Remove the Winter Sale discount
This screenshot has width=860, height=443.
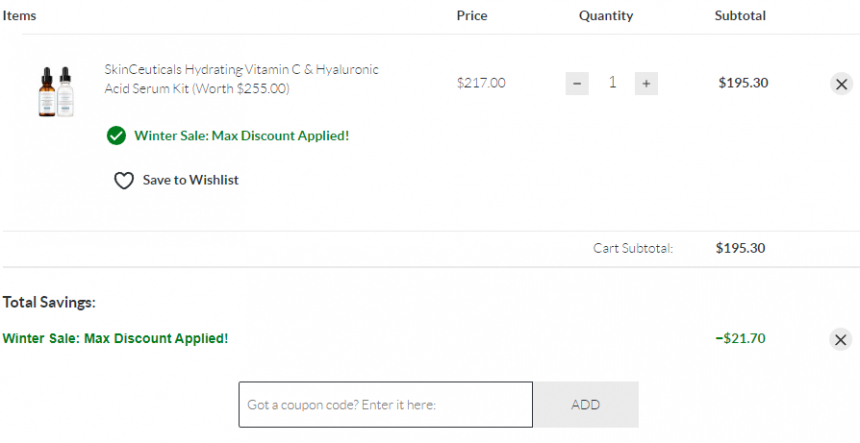tap(841, 339)
